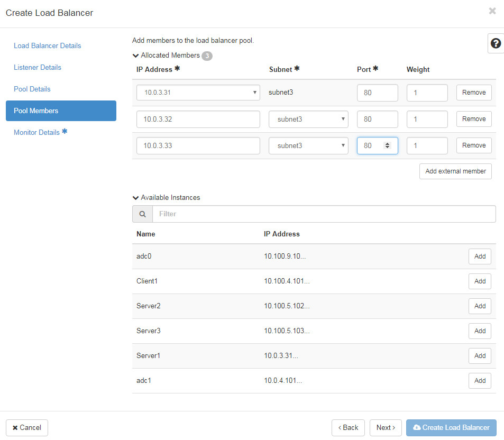Screen dimensions: 504x440
Task: Add the Server2 instance to the pool
Action: tap(479, 306)
